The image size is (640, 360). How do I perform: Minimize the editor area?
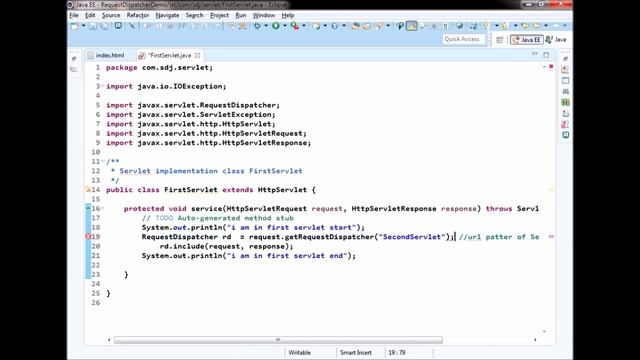coord(535,54)
